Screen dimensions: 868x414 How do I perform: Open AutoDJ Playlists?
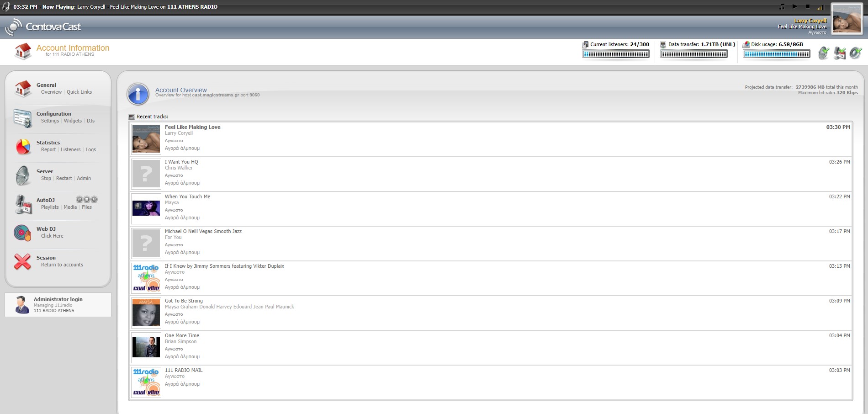50,207
